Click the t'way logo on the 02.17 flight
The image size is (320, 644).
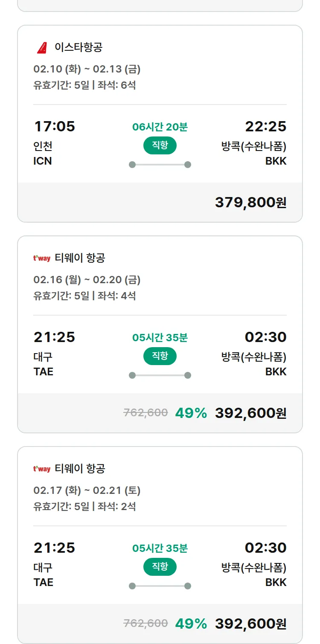(42, 469)
